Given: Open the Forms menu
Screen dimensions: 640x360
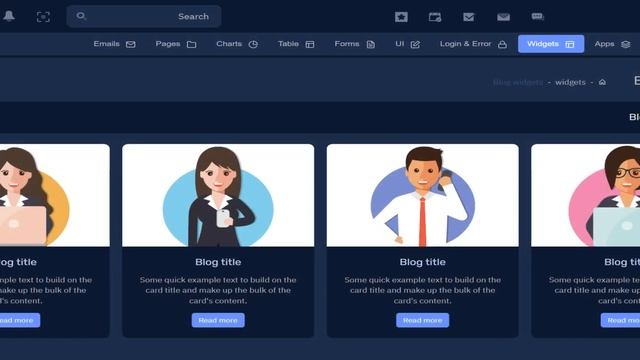Looking at the screenshot, I should pos(355,44).
